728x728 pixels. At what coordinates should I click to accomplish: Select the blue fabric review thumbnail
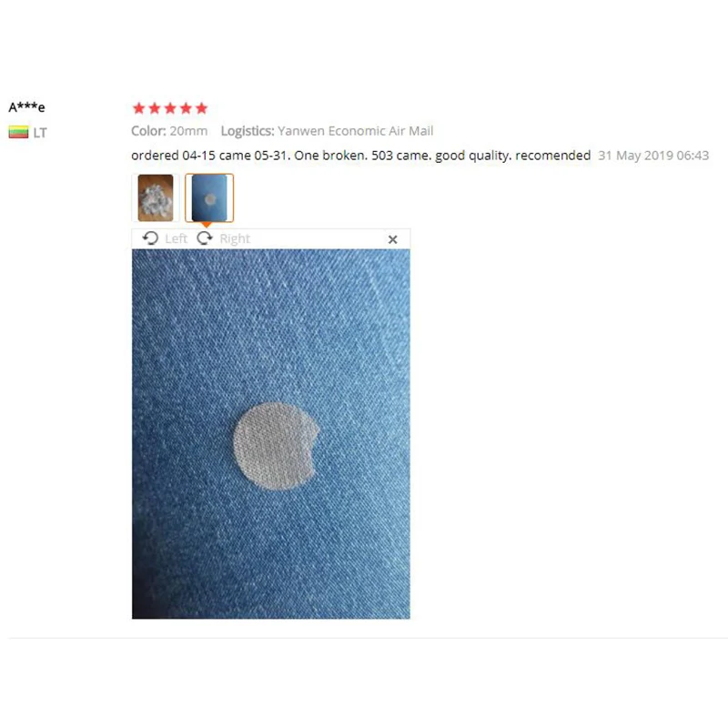pos(209,197)
